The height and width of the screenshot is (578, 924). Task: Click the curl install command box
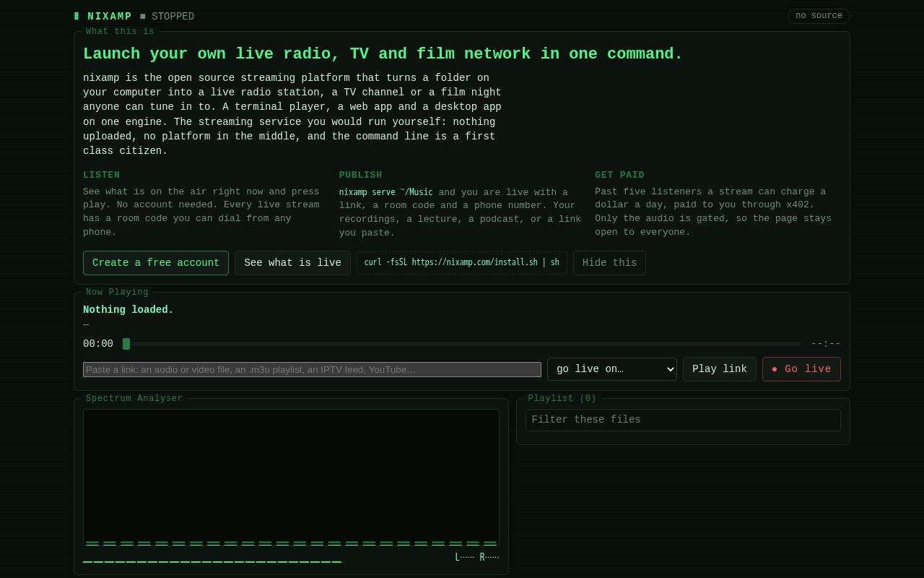click(462, 263)
